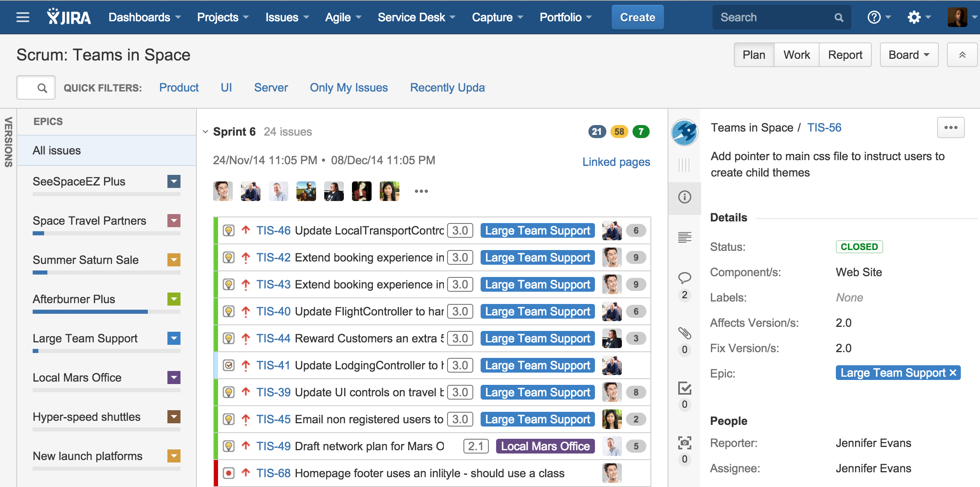Toggle the Large Team Support epic dropdown

coord(174,338)
